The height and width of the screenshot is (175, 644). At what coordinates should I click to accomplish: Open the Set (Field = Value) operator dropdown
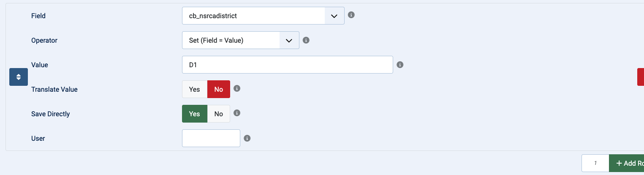[x=241, y=40]
